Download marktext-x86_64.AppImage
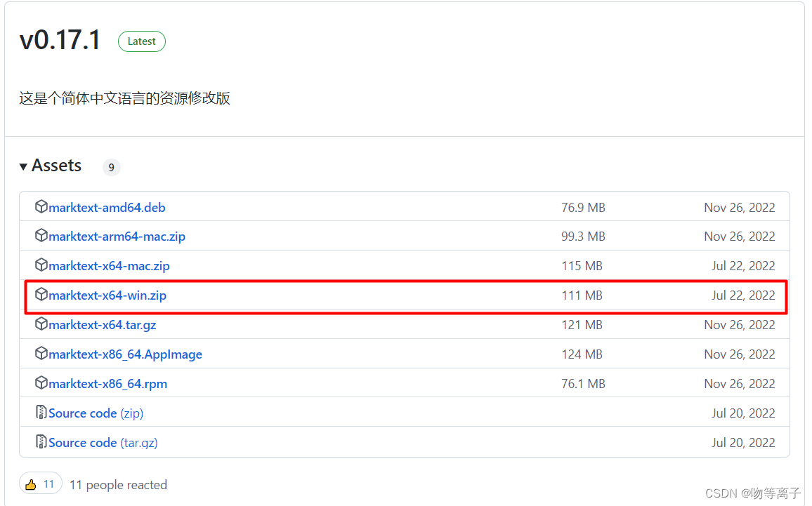The image size is (812, 506). click(x=125, y=354)
